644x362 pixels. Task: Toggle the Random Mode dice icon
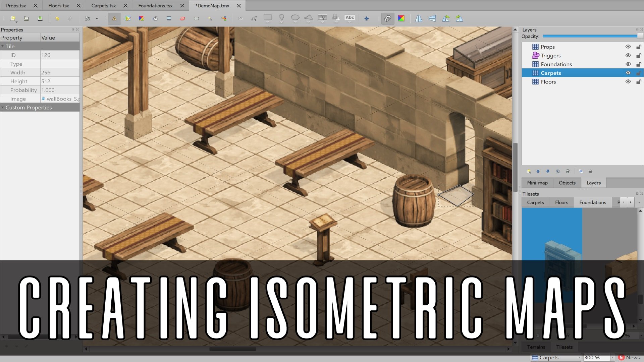pyautogui.click(x=387, y=19)
